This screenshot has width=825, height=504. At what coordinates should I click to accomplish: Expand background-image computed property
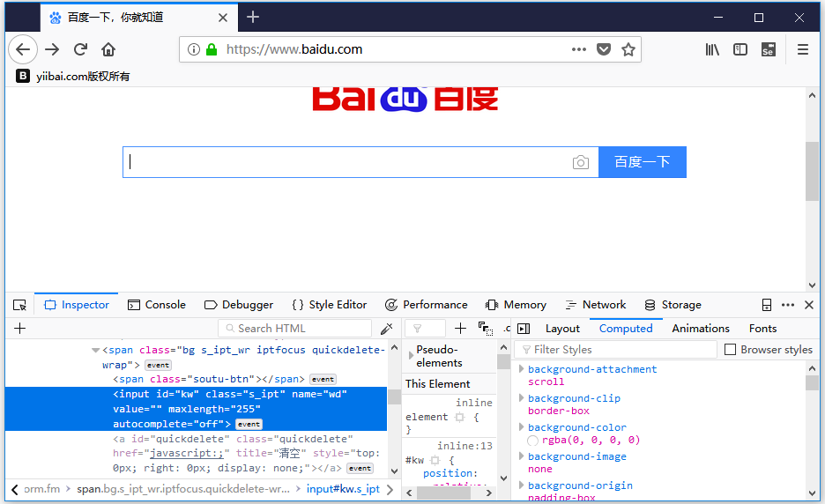tap(522, 456)
